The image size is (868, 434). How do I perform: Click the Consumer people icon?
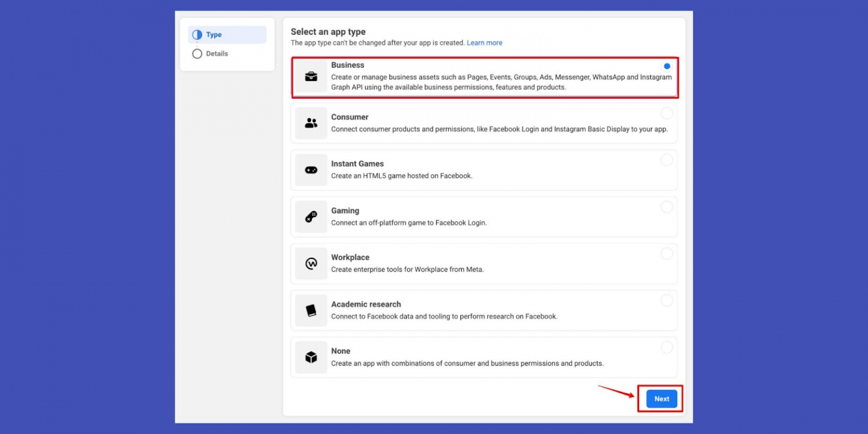(310, 123)
